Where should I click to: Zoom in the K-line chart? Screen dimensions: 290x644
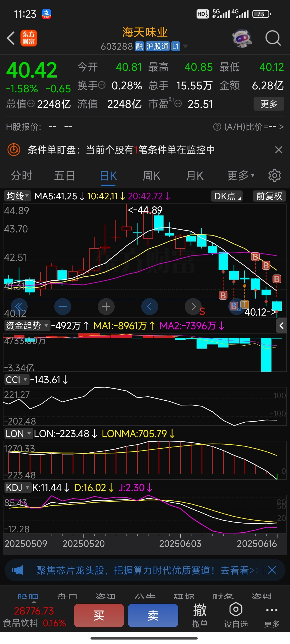point(106,306)
